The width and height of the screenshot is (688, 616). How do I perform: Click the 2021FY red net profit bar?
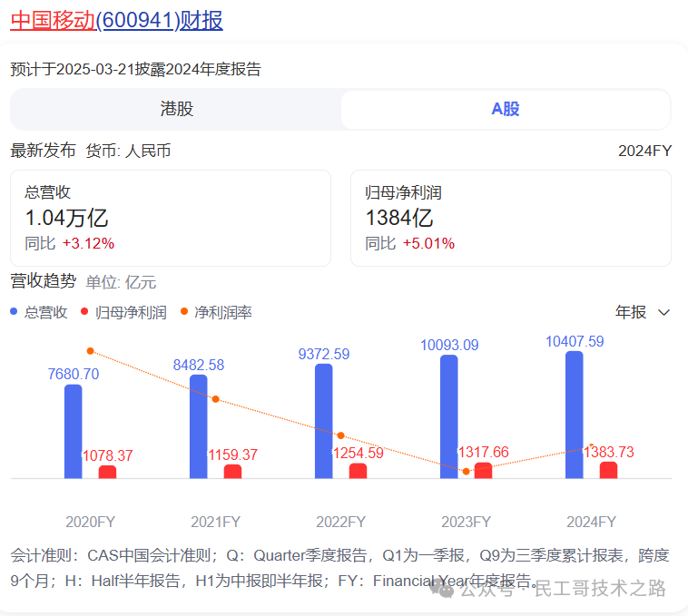pos(232,472)
